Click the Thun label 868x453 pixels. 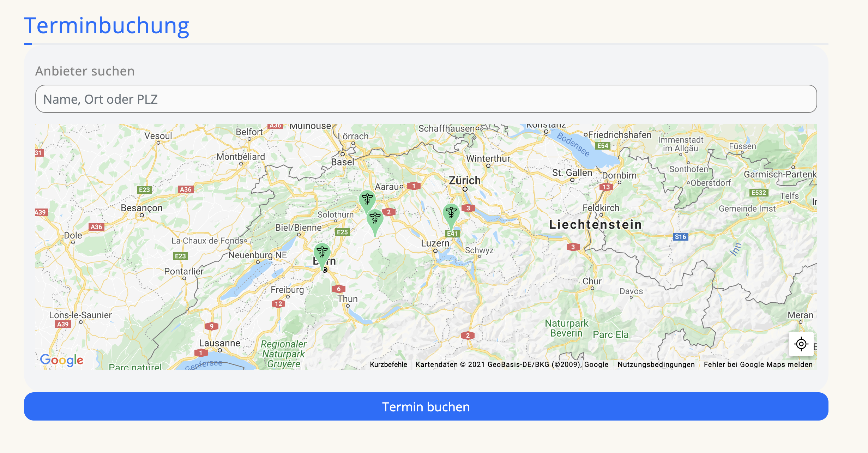pyautogui.click(x=348, y=299)
